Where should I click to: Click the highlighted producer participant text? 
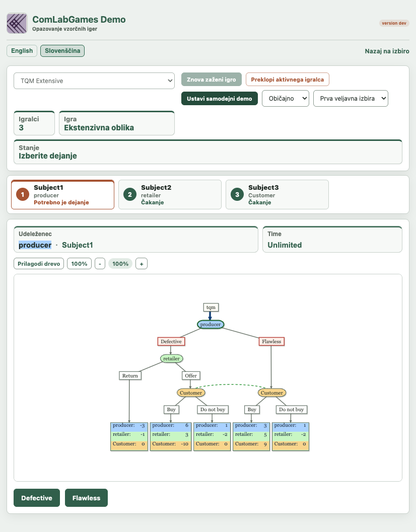35,245
